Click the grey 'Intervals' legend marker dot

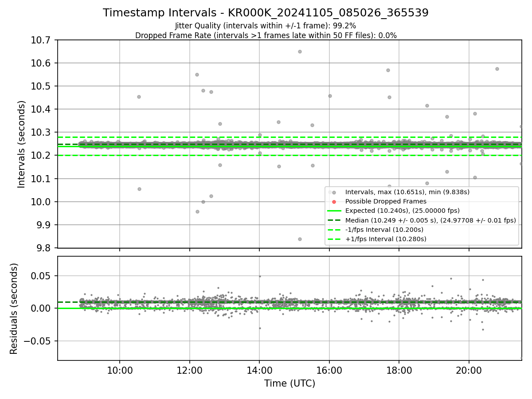point(334,192)
